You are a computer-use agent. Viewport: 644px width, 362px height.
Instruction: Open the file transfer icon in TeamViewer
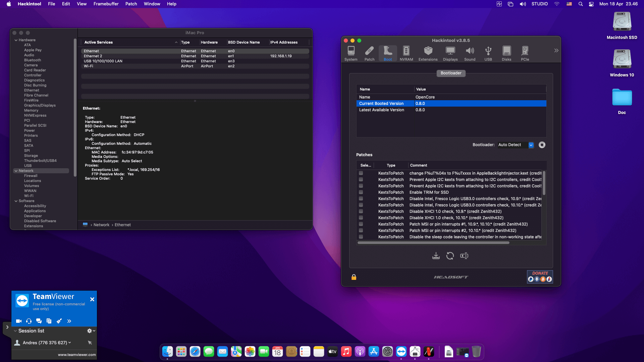(x=49, y=321)
